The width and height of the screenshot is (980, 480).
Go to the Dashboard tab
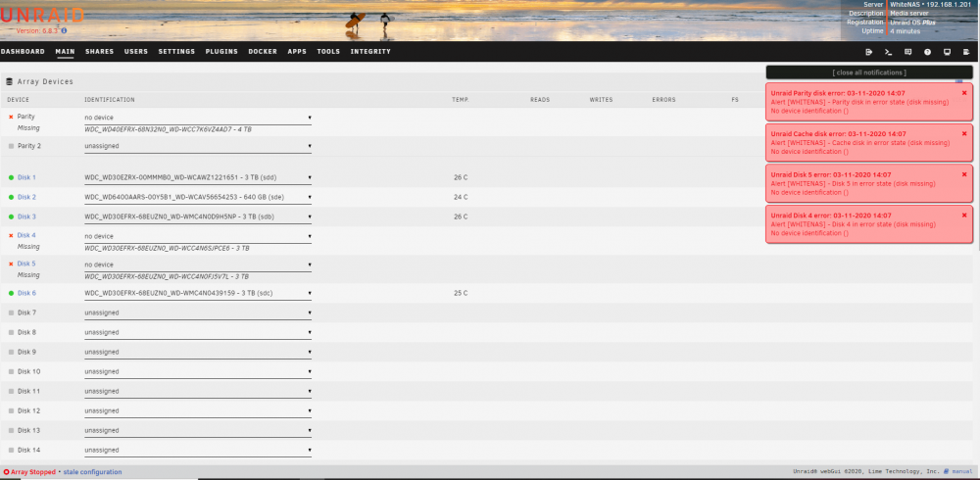point(23,52)
